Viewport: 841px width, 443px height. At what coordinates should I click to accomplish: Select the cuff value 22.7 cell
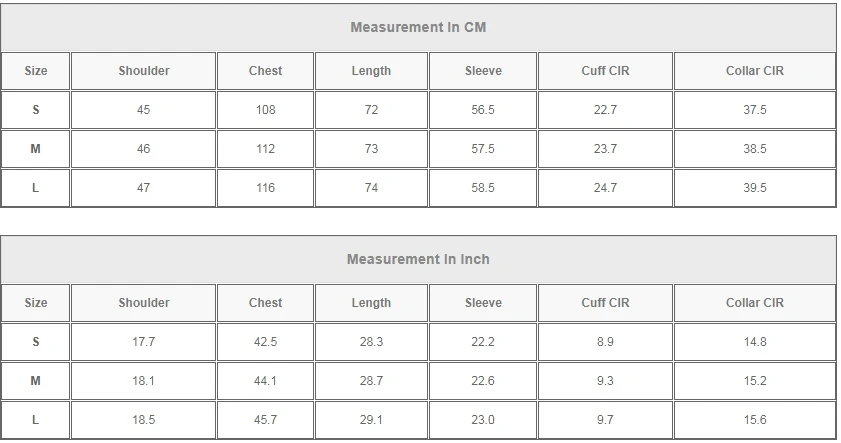click(605, 110)
